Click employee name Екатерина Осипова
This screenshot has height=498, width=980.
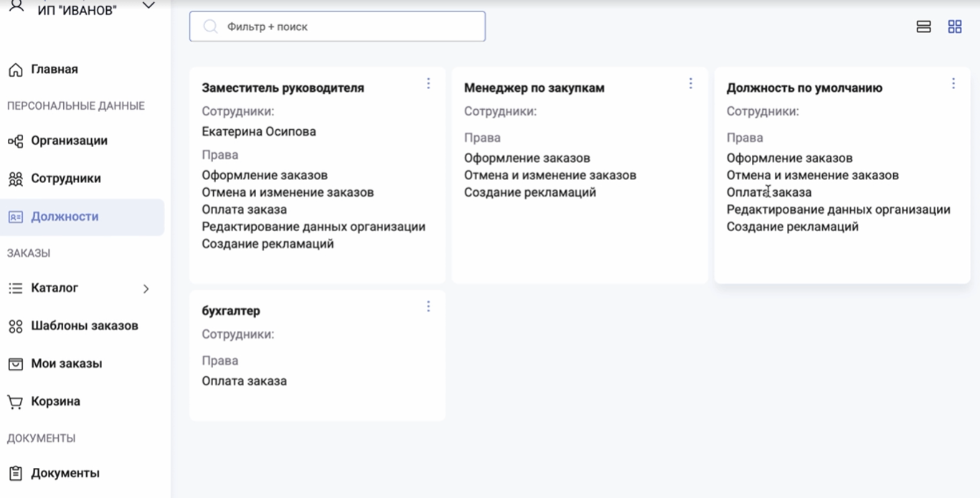click(x=258, y=132)
